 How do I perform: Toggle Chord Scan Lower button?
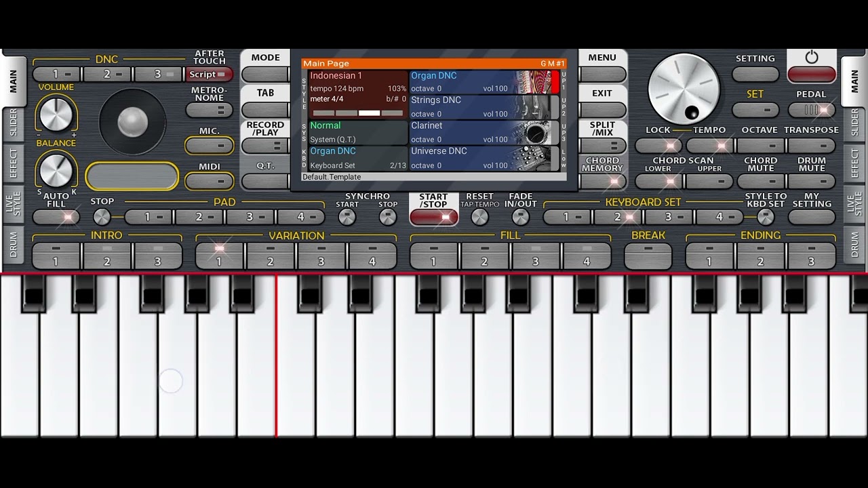pos(658,181)
